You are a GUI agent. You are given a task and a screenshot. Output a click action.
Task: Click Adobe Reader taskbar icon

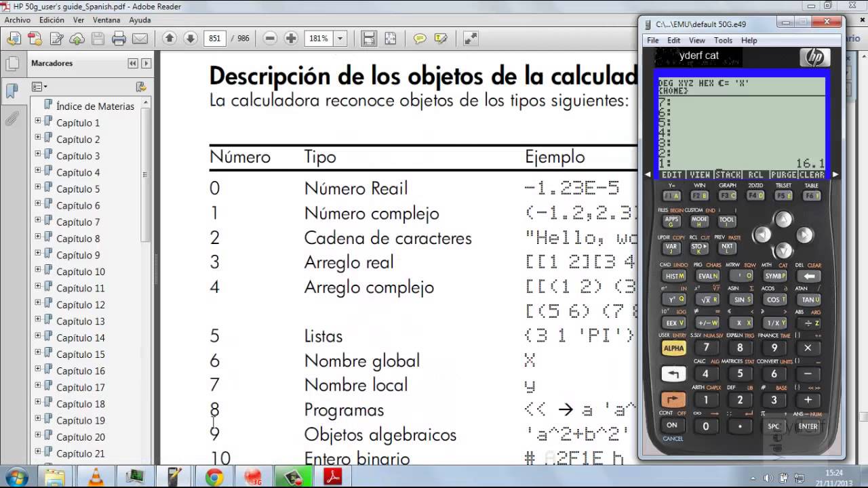coord(332,477)
